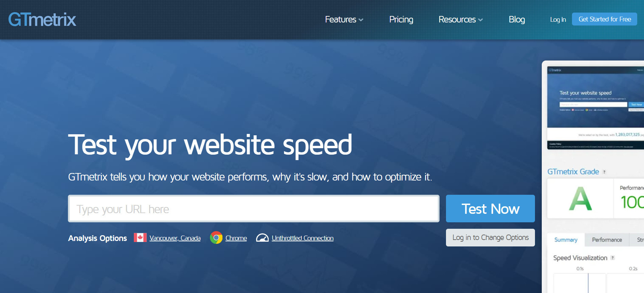Click Log in to Change Options

click(490, 238)
